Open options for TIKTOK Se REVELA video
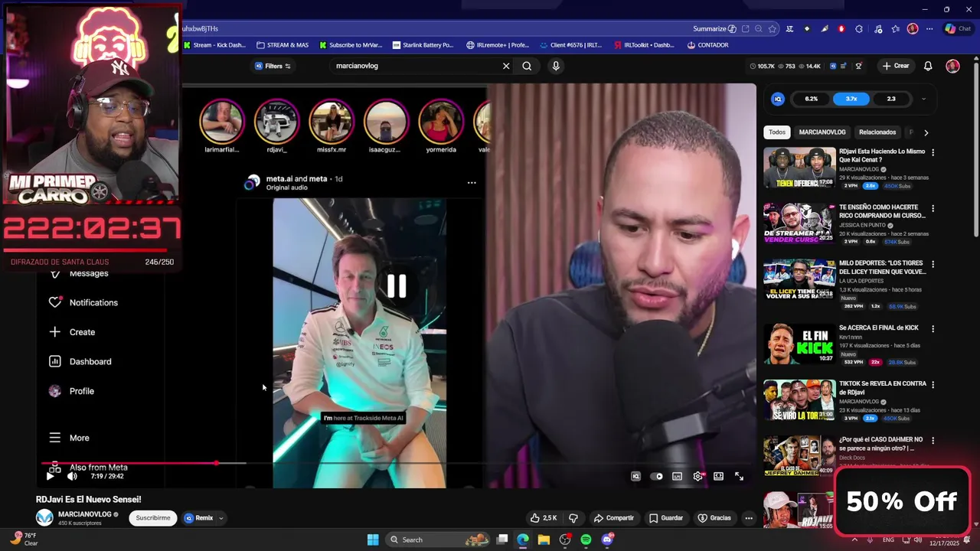The height and width of the screenshot is (551, 980). pos(933,385)
